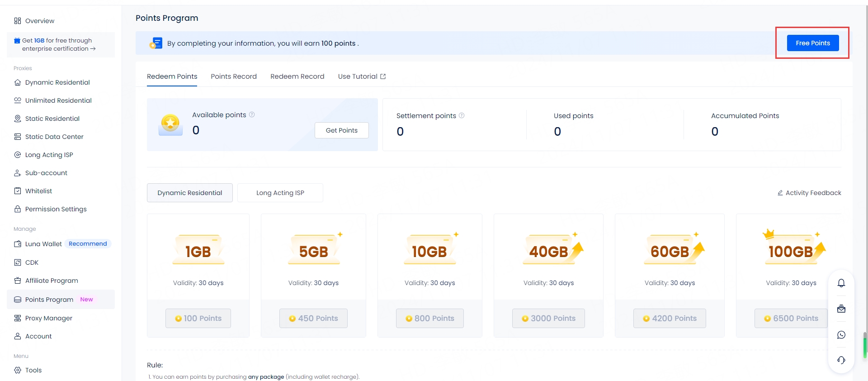Click the Overview dashboard icon
The image size is (868, 381).
(x=18, y=21)
